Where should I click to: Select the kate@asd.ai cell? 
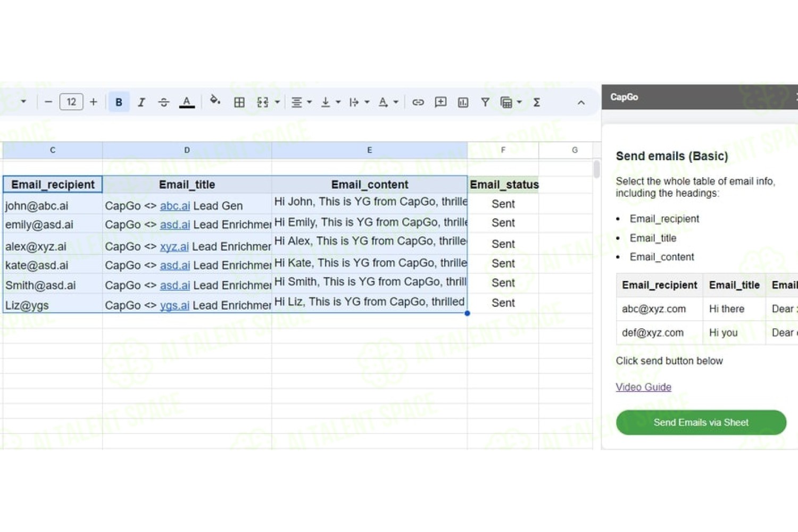point(53,264)
